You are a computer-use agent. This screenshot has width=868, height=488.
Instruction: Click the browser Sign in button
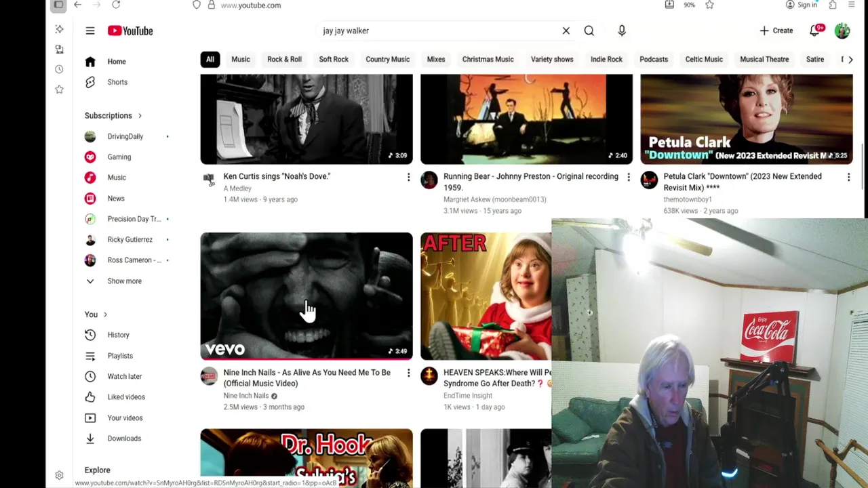801,5
